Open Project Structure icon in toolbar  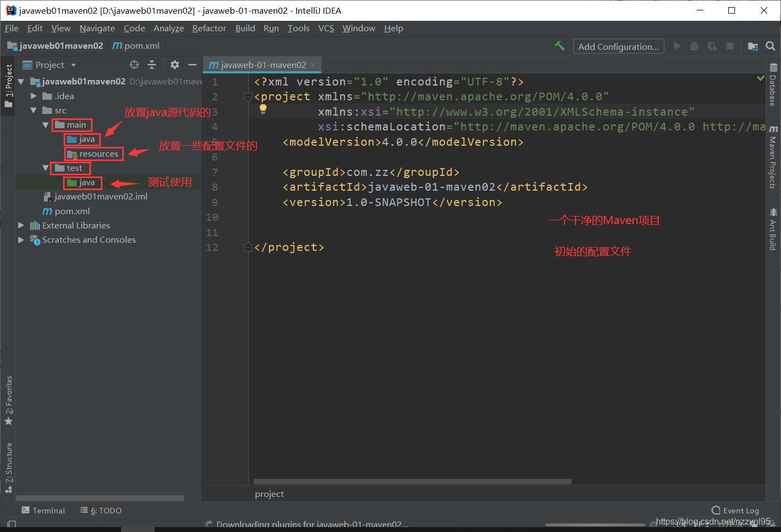(x=753, y=47)
